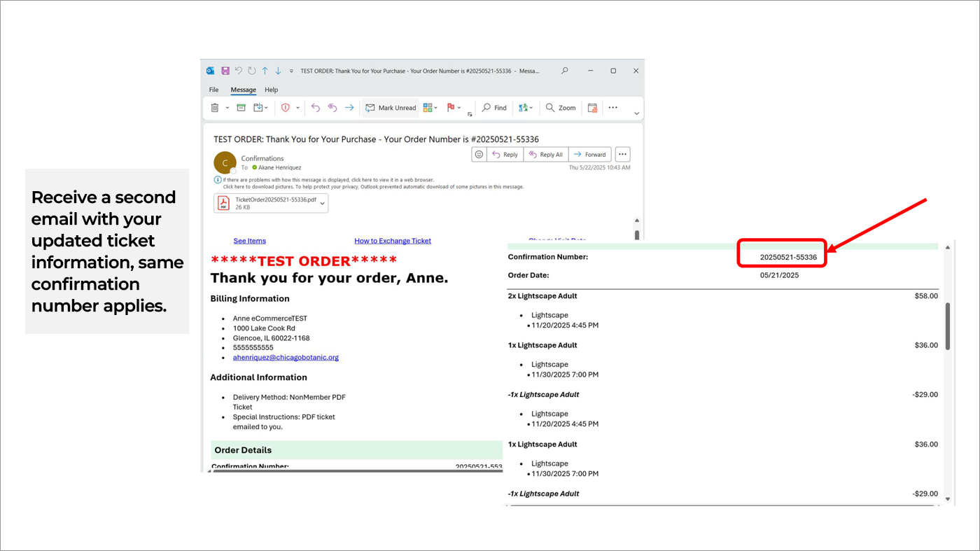Click the ribbon Forward arrow icon
Screen dimensions: 980x551
click(x=349, y=108)
